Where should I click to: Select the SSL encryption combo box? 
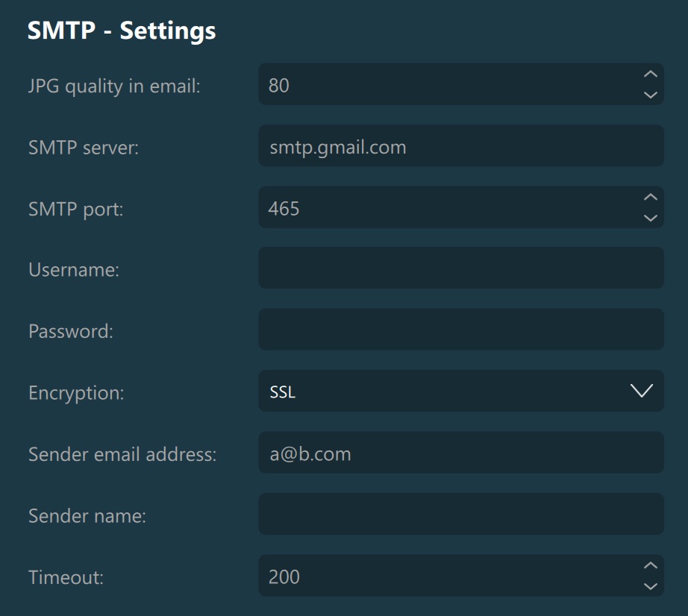[448, 391]
